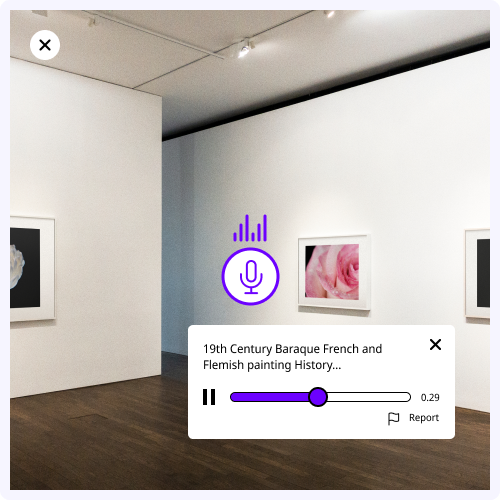The height and width of the screenshot is (500, 500).
Task: Click the track light fixture at top-left ceiling
Action: coord(91,21)
